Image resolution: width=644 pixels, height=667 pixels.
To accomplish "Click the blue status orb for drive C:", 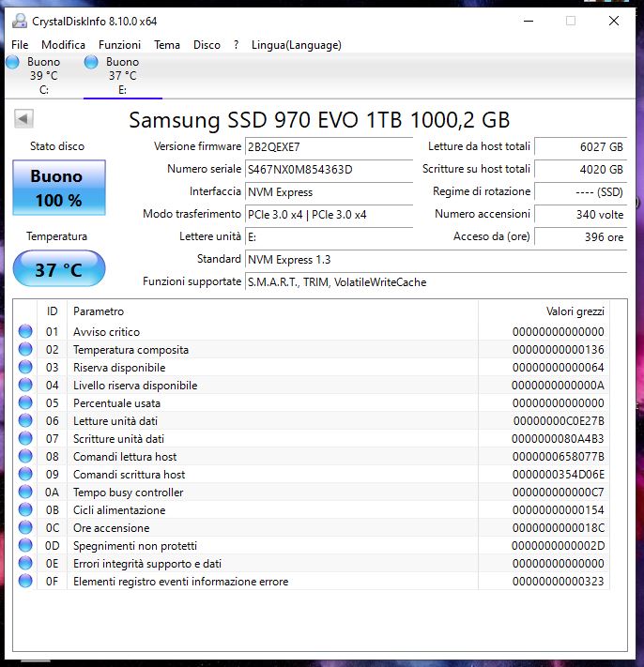I will [x=13, y=62].
